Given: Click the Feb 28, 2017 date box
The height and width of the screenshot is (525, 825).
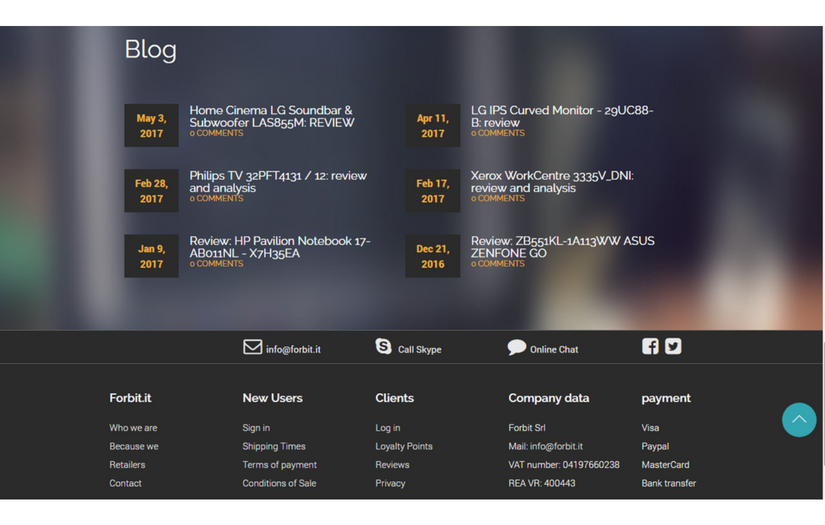Looking at the screenshot, I should pos(152,190).
